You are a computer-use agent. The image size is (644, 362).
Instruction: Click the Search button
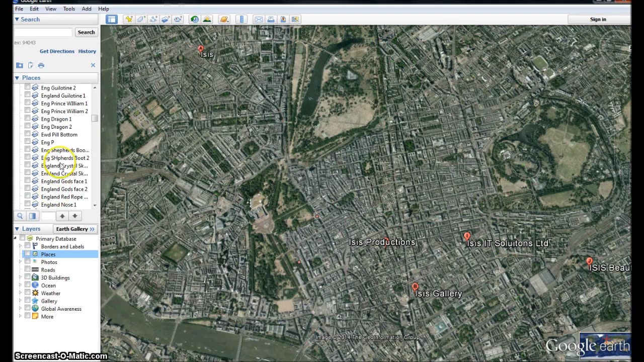click(x=86, y=32)
